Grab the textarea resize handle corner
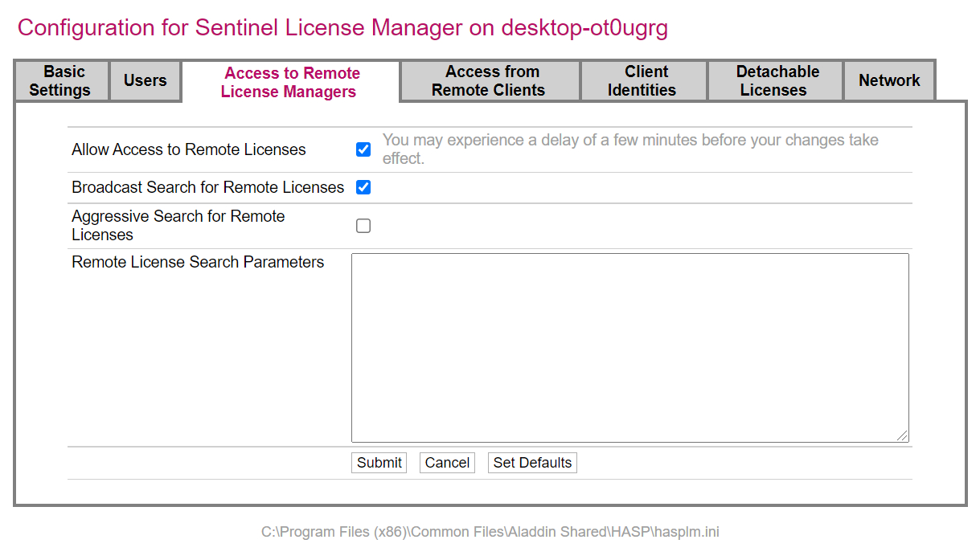The width and height of the screenshot is (980, 560). pyautogui.click(x=903, y=436)
